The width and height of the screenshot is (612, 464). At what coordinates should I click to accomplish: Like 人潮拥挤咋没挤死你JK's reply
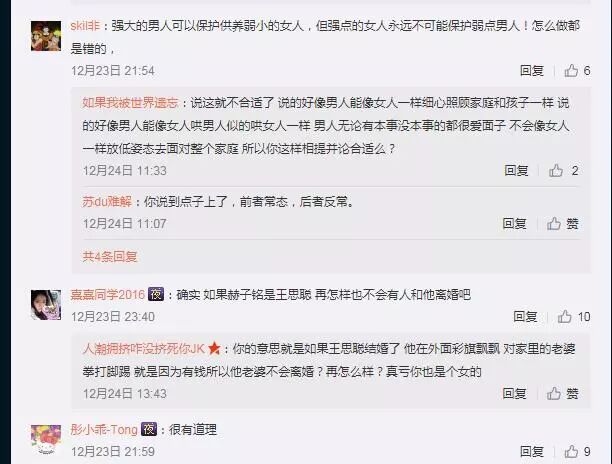coord(562,393)
